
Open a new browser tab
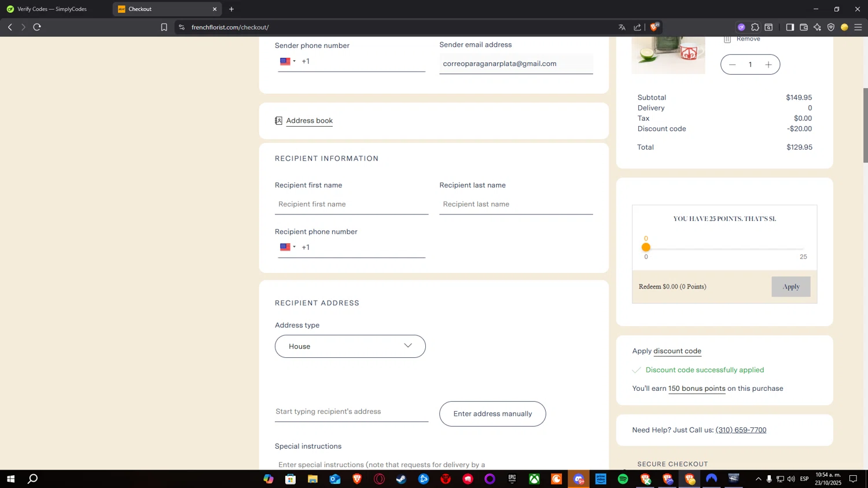pos(231,9)
